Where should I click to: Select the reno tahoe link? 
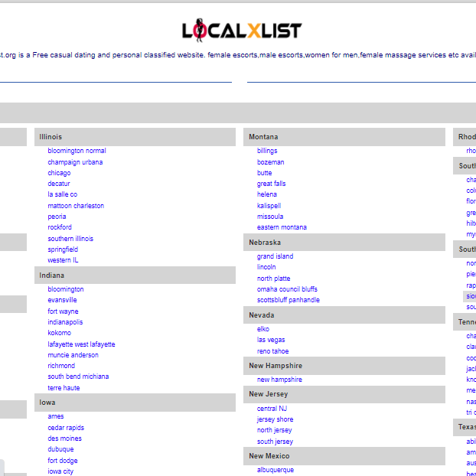click(272, 351)
